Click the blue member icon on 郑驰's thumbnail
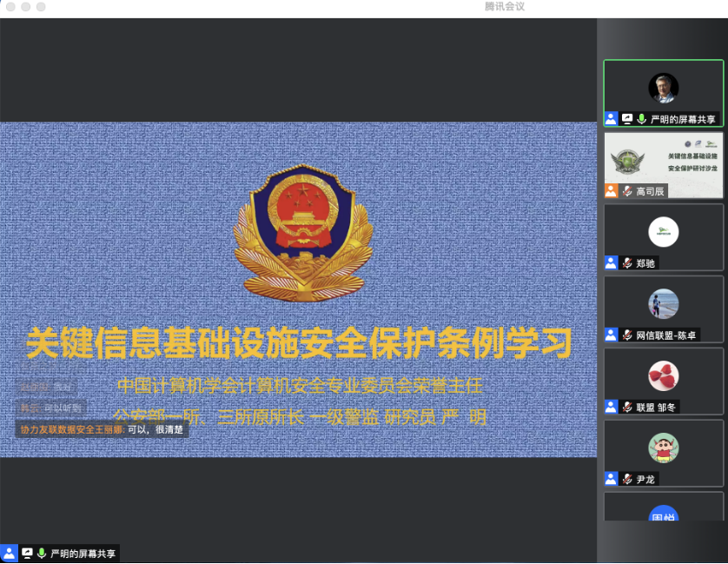 (611, 262)
